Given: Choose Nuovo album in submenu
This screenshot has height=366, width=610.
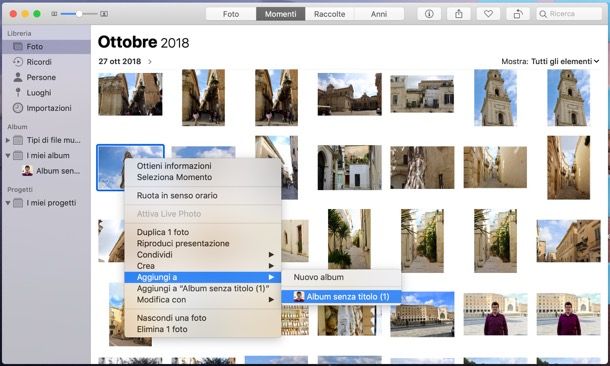Looking at the screenshot, I should coord(341,277).
